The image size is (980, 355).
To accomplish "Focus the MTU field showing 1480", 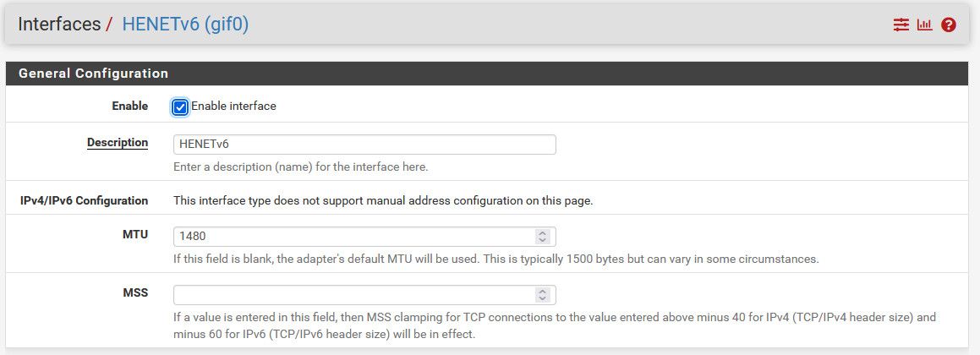I will tap(364, 237).
